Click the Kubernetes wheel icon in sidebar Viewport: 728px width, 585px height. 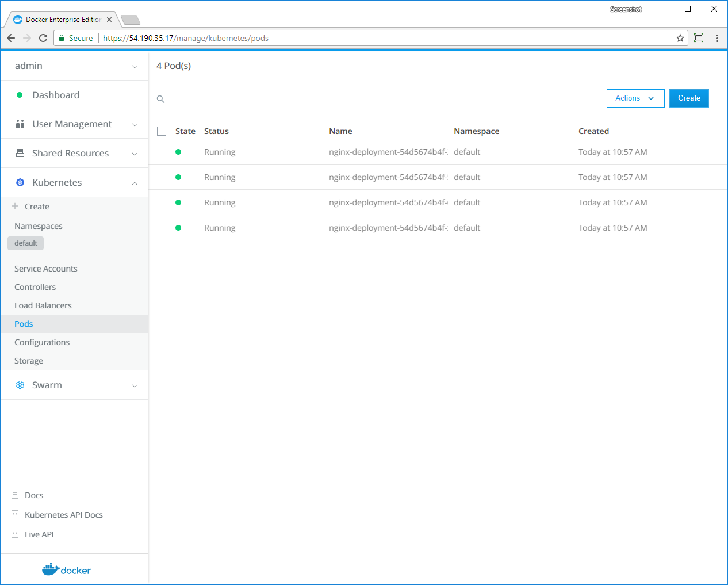click(20, 182)
